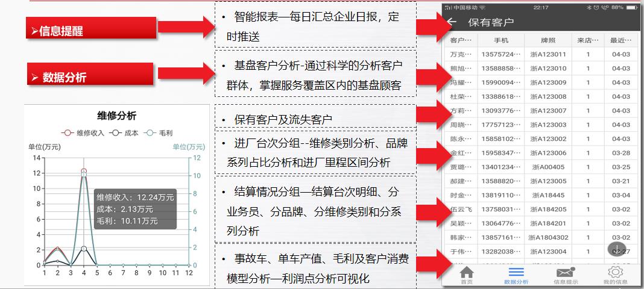644x289 pixels.
Task: Click the Bluetooth icon in the status bar
Action: [x=589, y=7]
